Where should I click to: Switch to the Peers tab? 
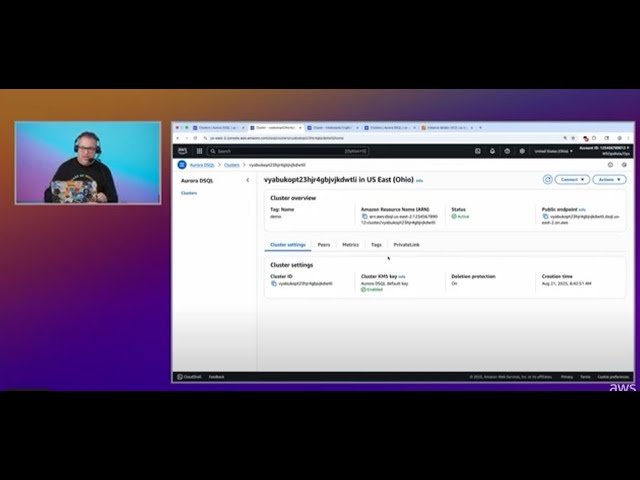pyautogui.click(x=324, y=244)
